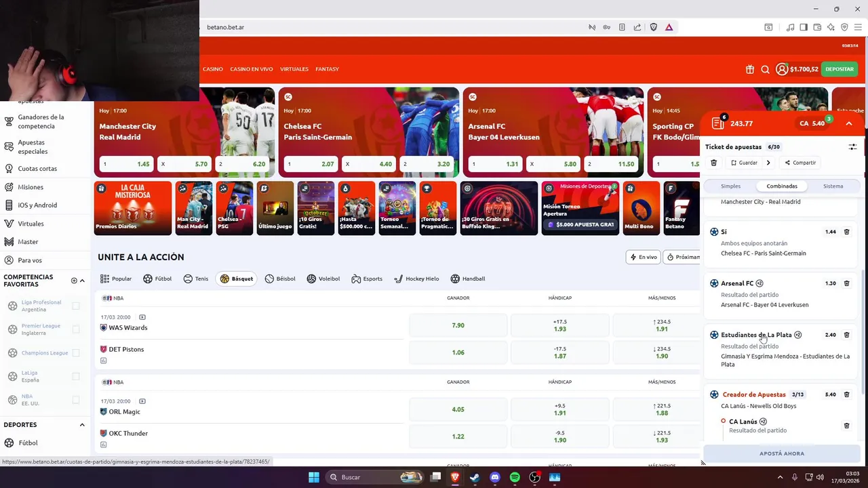
Task: Click the add favorite competition plus icon
Action: coord(74,281)
